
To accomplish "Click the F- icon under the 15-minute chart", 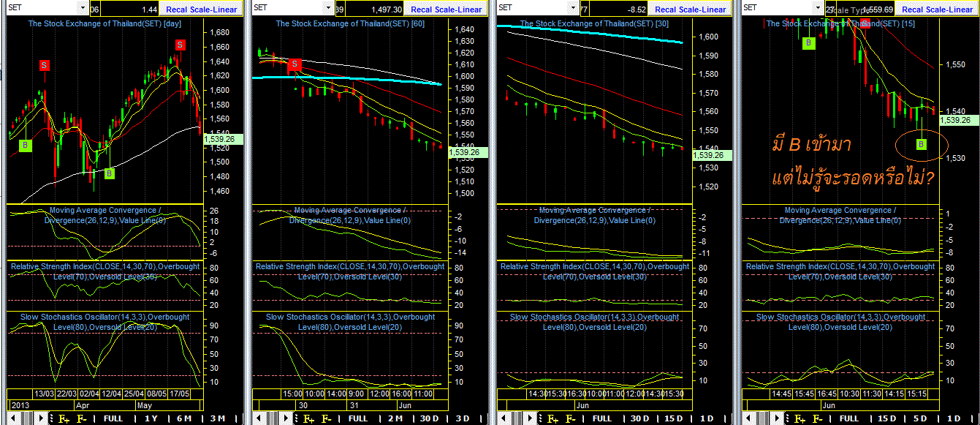I will 817,418.
